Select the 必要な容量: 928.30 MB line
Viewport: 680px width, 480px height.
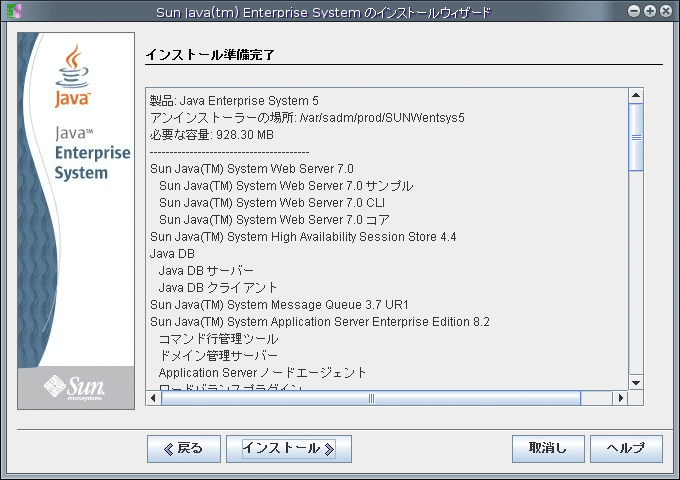(x=212, y=135)
